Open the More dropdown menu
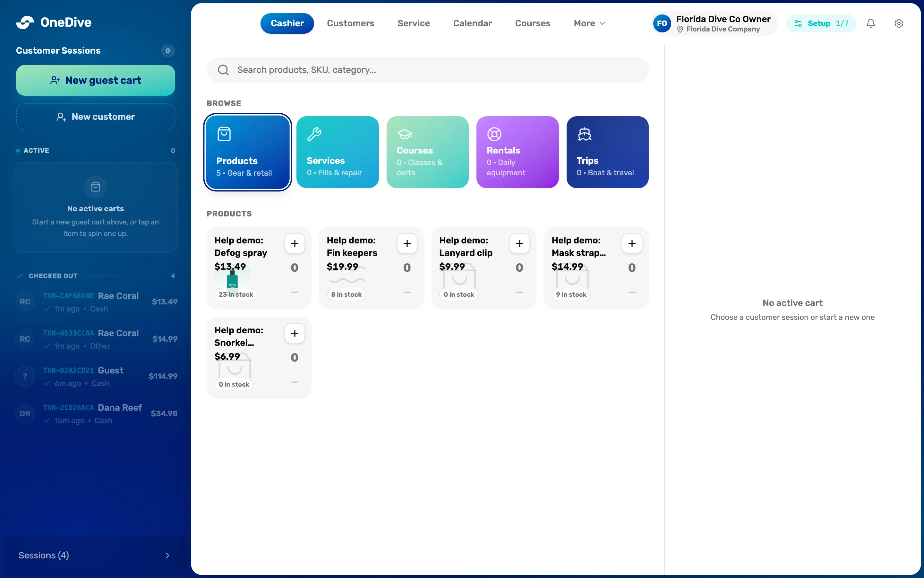This screenshot has height=578, width=924. pos(589,23)
